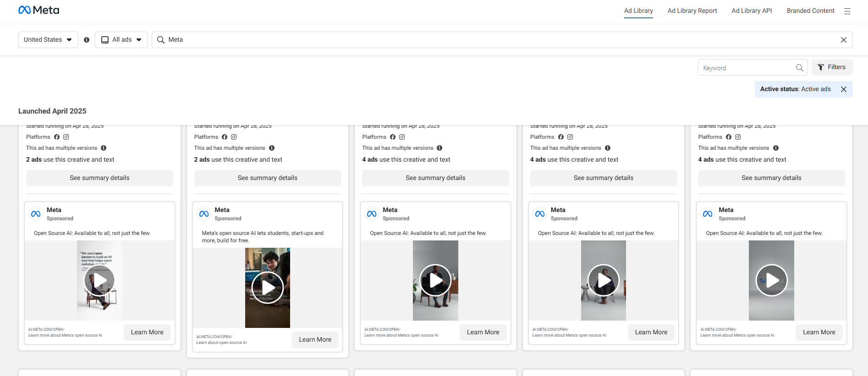868x376 pixels.
Task: Play the video quoting "We used open source"
Action: click(x=99, y=280)
